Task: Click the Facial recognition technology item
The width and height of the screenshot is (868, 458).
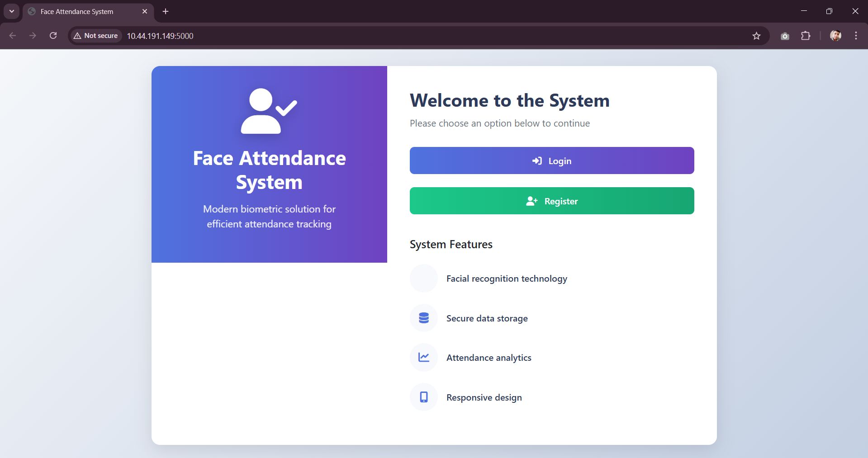Action: [506, 279]
